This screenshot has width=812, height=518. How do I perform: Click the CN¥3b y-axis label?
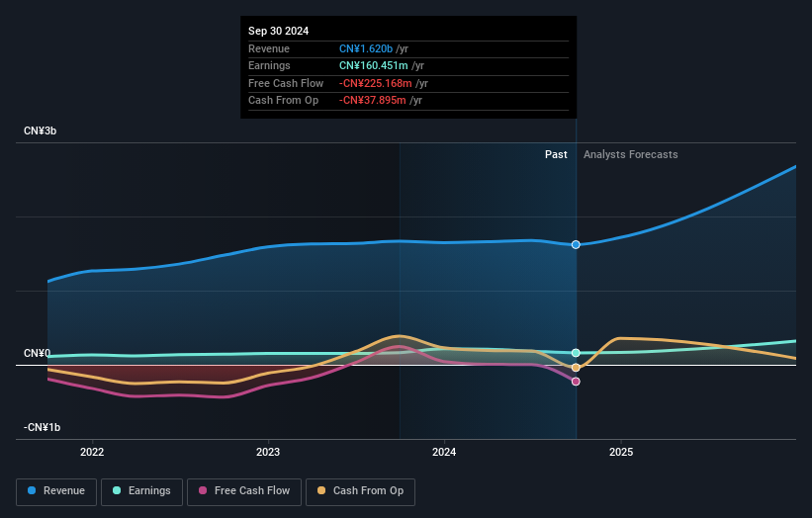pos(42,131)
